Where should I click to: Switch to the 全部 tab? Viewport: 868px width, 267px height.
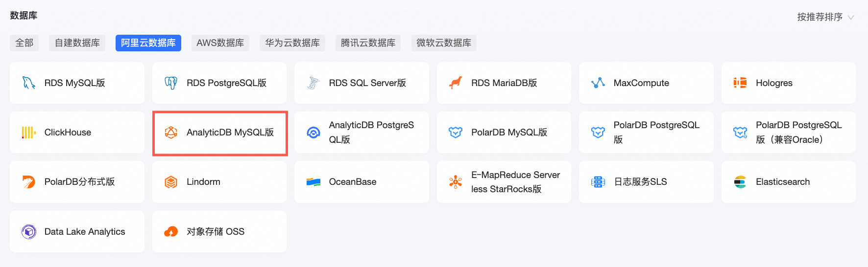point(24,43)
